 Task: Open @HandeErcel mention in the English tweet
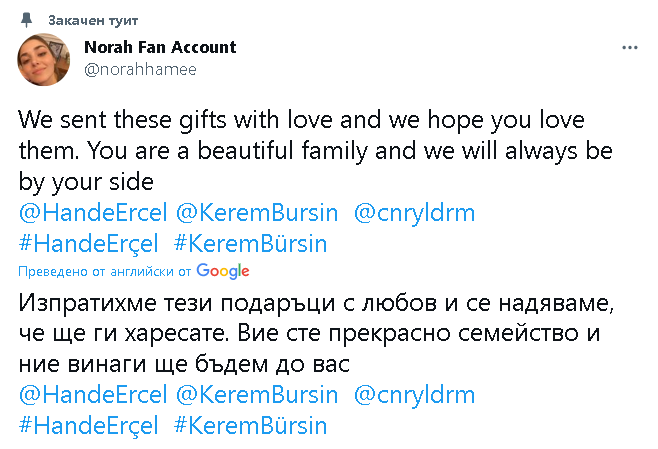click(93, 214)
